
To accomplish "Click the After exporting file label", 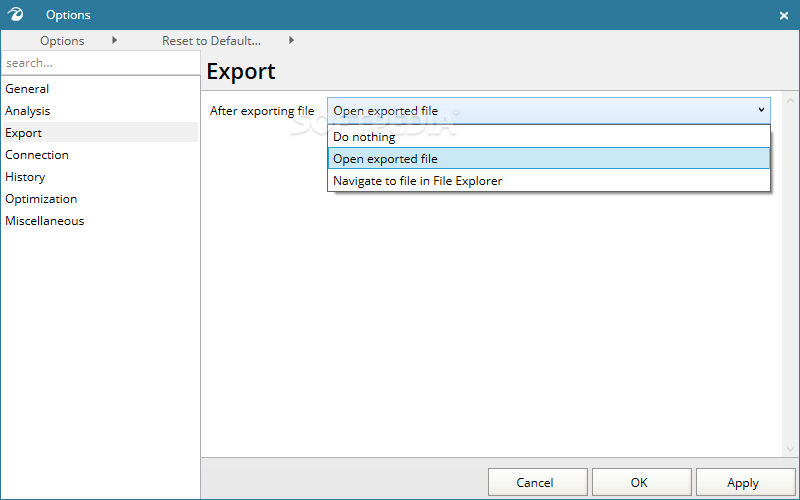I will (262, 111).
